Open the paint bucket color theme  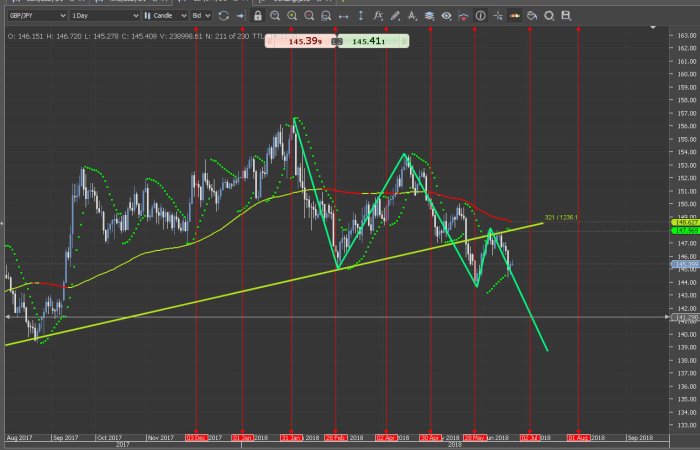click(532, 16)
